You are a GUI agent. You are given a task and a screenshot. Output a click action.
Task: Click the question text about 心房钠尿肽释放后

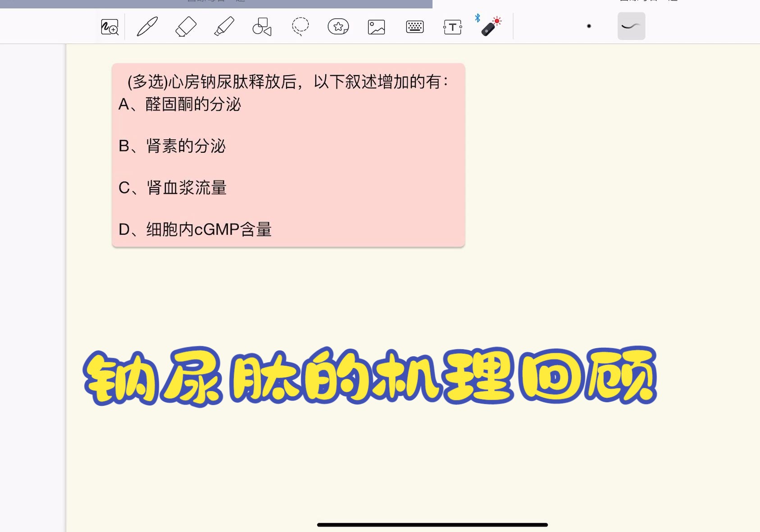288,82
